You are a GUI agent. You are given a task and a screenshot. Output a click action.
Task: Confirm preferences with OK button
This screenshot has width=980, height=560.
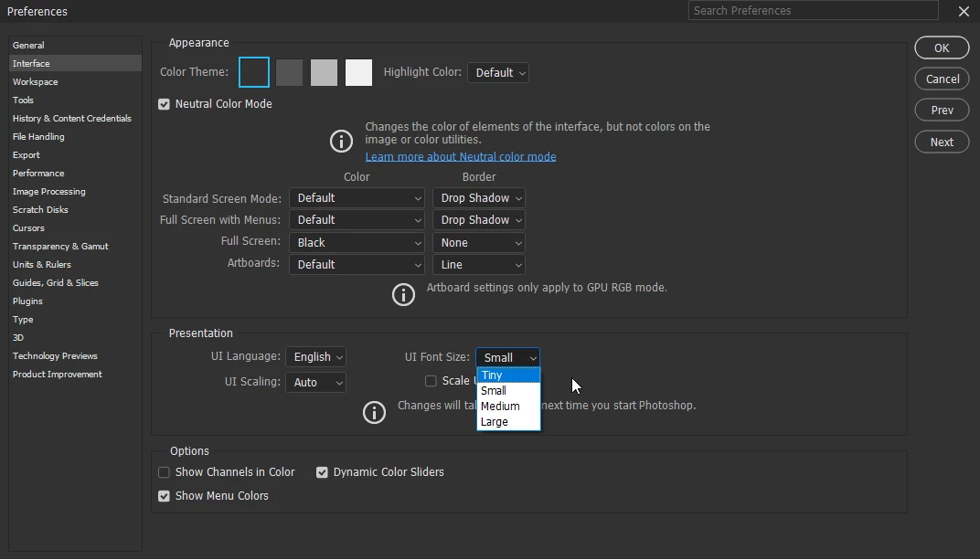942,48
